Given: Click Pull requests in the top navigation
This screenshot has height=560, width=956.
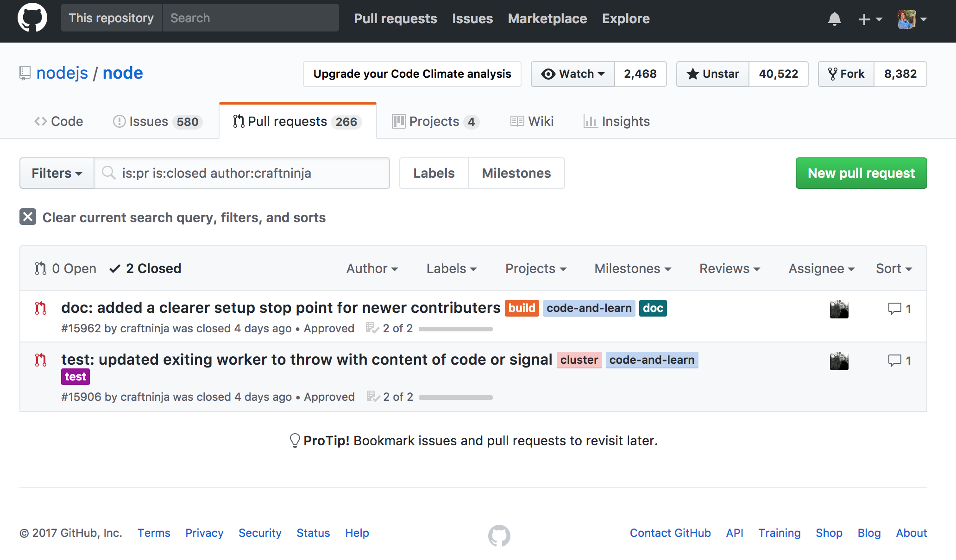Looking at the screenshot, I should 396,19.
